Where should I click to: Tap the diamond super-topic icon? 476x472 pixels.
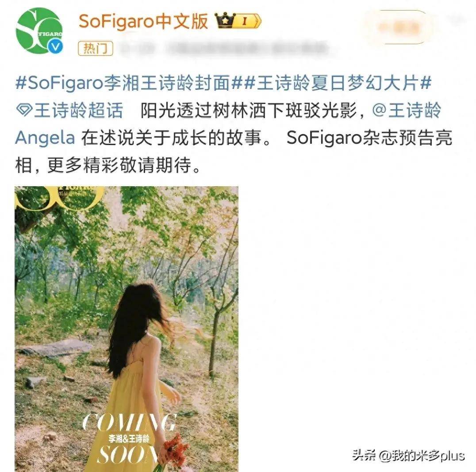24,110
